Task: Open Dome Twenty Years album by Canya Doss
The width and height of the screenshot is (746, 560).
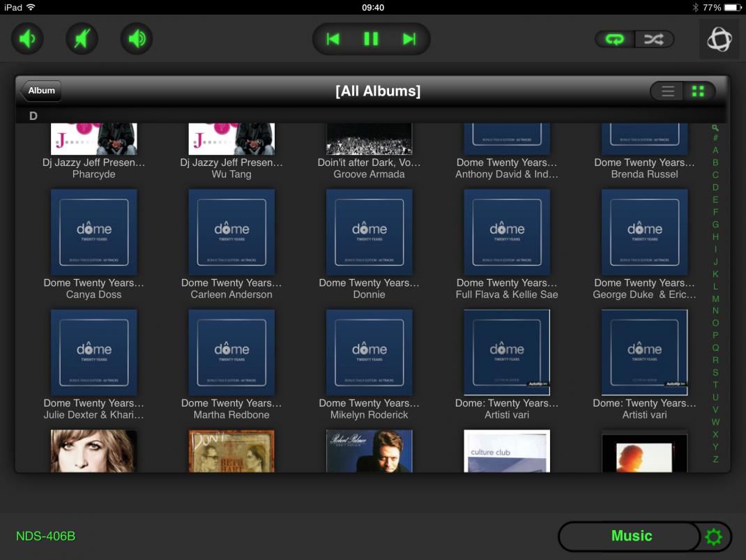Action: tap(94, 232)
